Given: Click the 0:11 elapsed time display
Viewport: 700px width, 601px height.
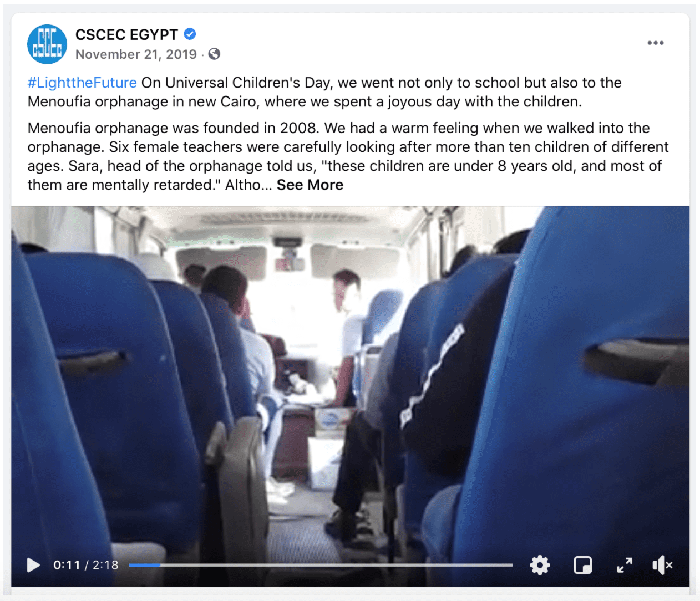Looking at the screenshot, I should pyautogui.click(x=67, y=565).
